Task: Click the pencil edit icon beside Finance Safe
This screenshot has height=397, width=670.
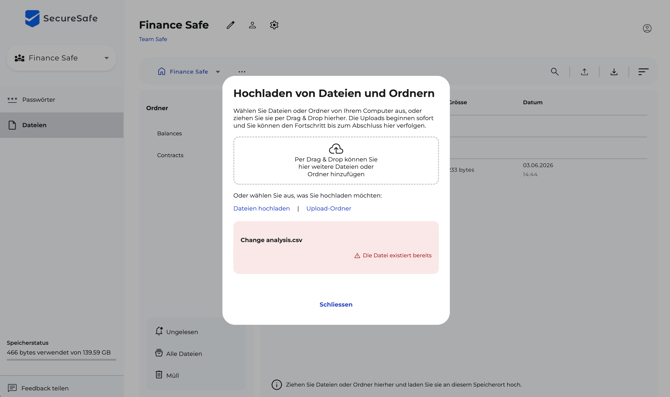Action: tap(230, 25)
